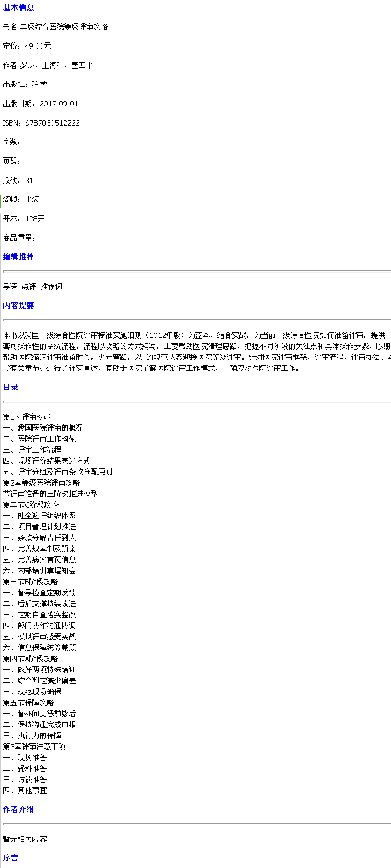
Task: Click 五、模拟评审感受实战
Action: [40, 637]
